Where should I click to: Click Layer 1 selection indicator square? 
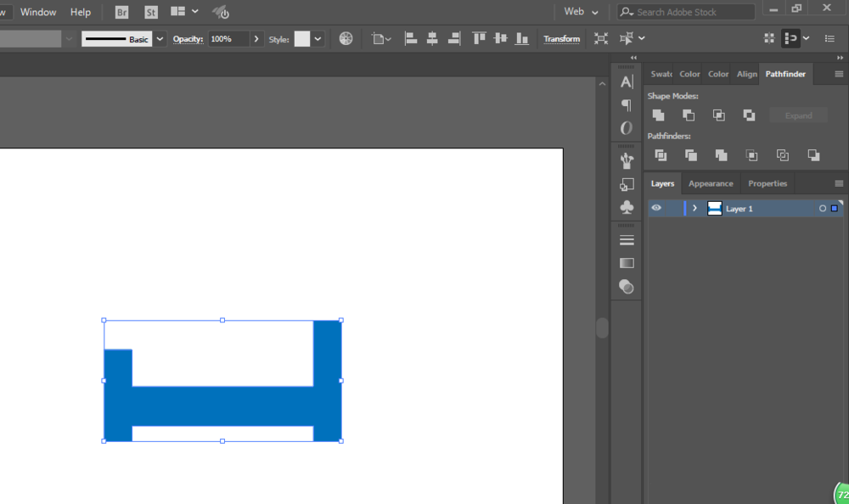[x=835, y=209]
